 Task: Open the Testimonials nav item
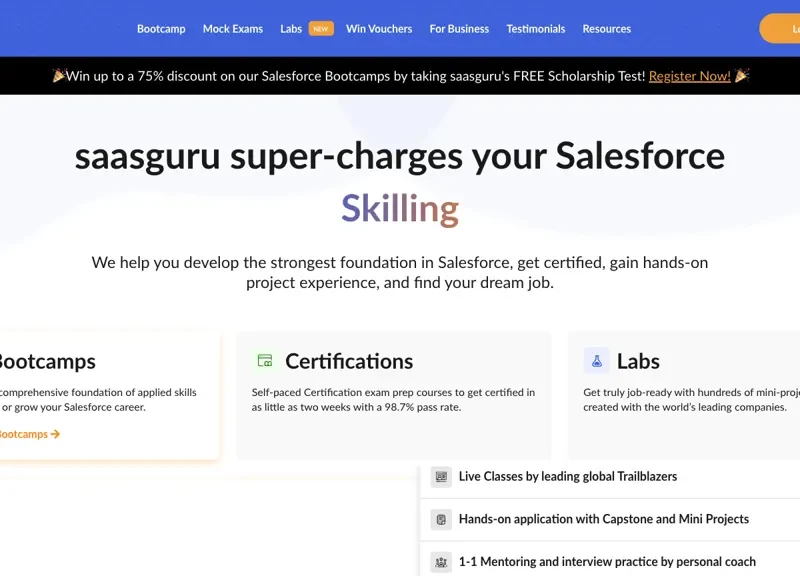[x=536, y=29]
